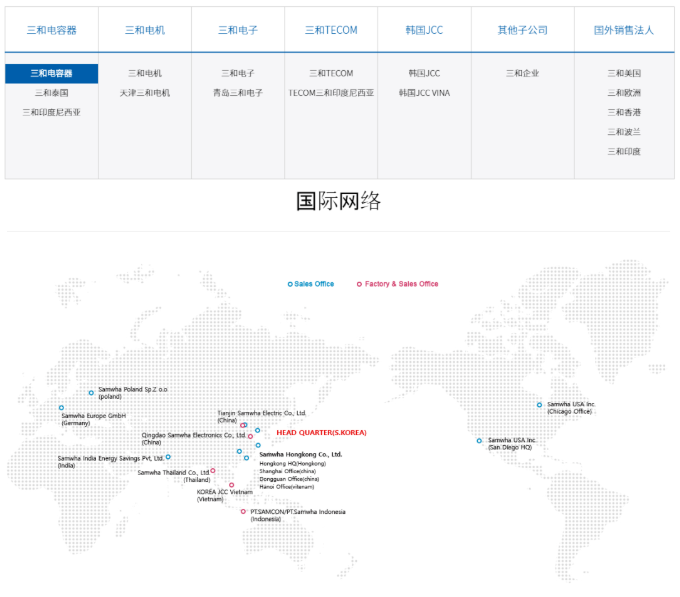The image size is (680, 597).
Task: Go to 三和印度尼西亚 submenu link
Action: point(52,112)
